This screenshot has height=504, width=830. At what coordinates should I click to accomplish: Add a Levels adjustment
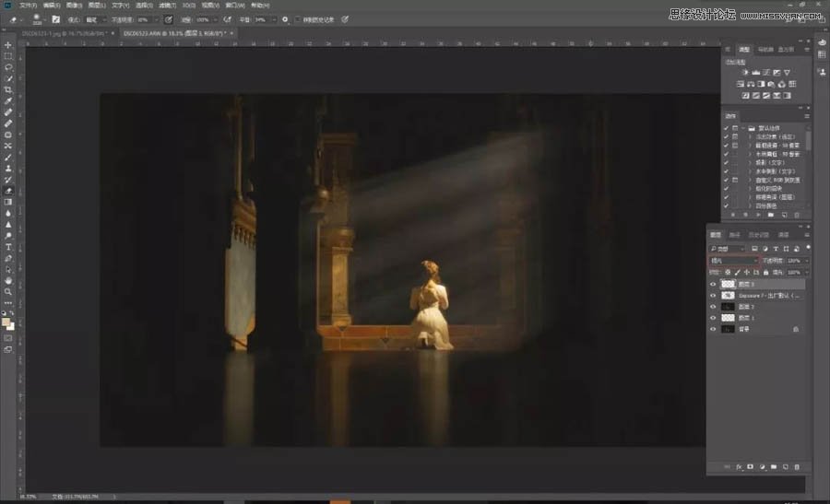(756, 72)
